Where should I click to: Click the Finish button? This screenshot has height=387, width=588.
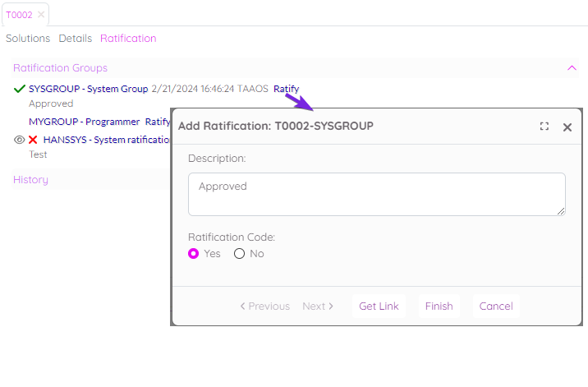tap(439, 306)
